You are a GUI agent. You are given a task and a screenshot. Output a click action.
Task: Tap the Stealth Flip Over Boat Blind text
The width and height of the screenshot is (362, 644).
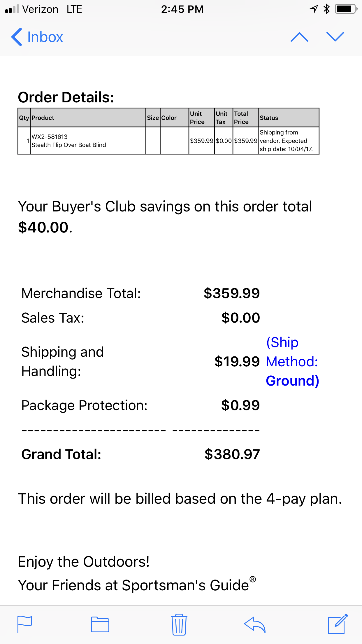(69, 145)
